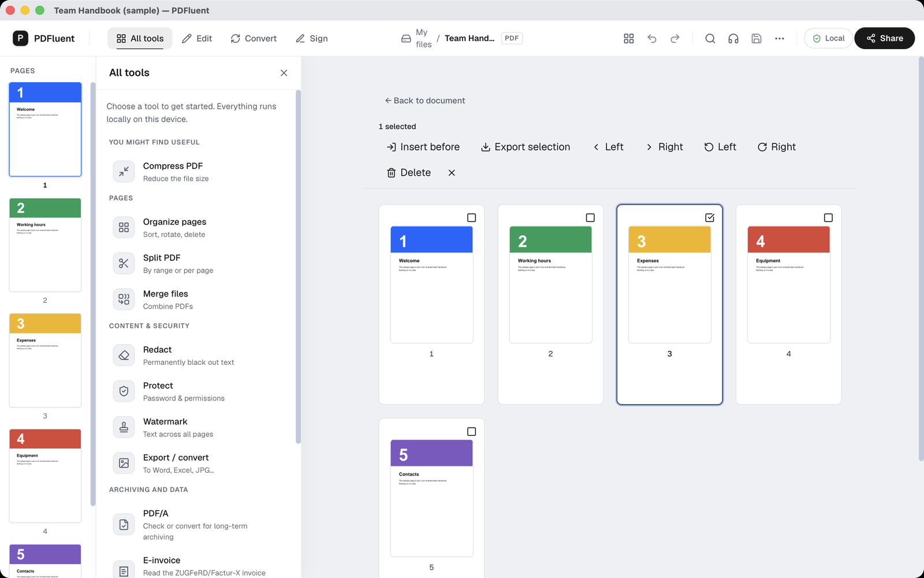
Task: Move selected page left with chevron
Action: 608,147
